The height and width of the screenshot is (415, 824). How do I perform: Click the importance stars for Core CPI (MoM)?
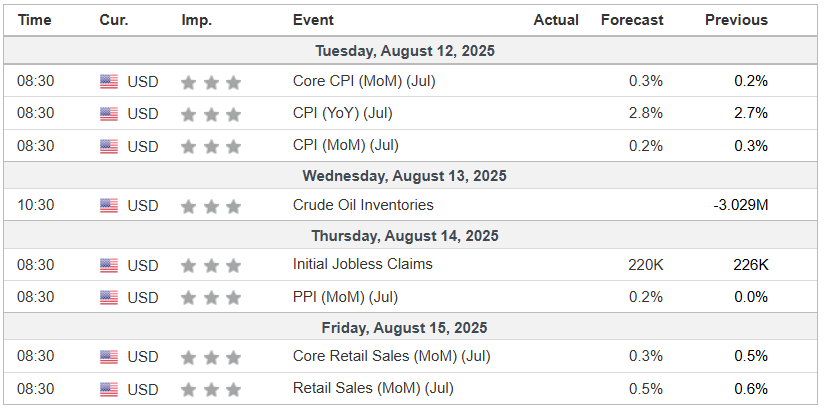tap(211, 82)
